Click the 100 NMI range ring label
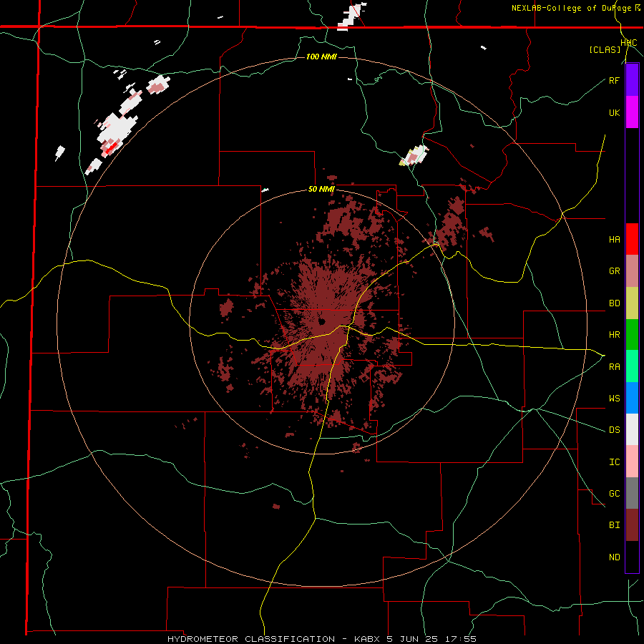The image size is (644, 644). [x=321, y=57]
